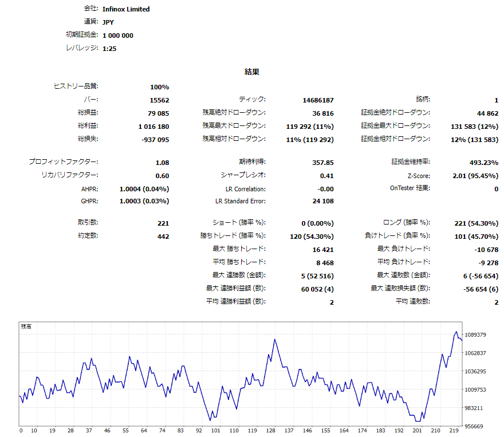
Task: Click winning trades value 120 (54.30%)
Action: (312, 237)
